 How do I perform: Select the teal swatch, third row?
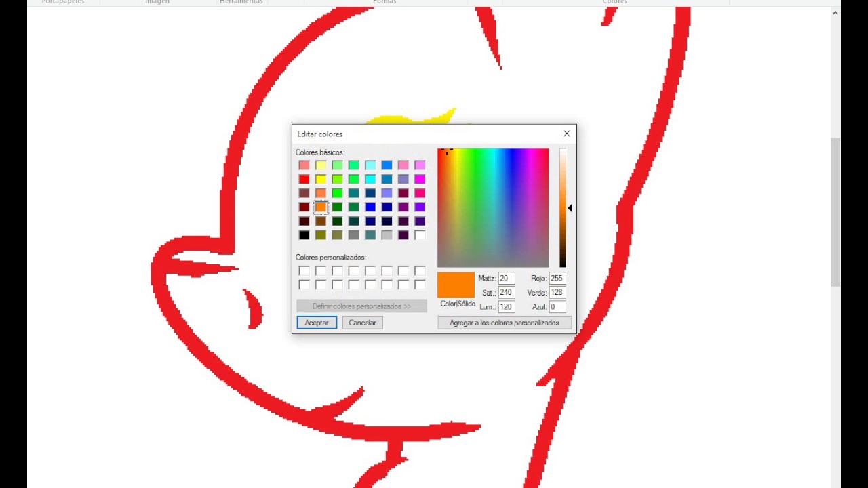pyautogui.click(x=354, y=193)
